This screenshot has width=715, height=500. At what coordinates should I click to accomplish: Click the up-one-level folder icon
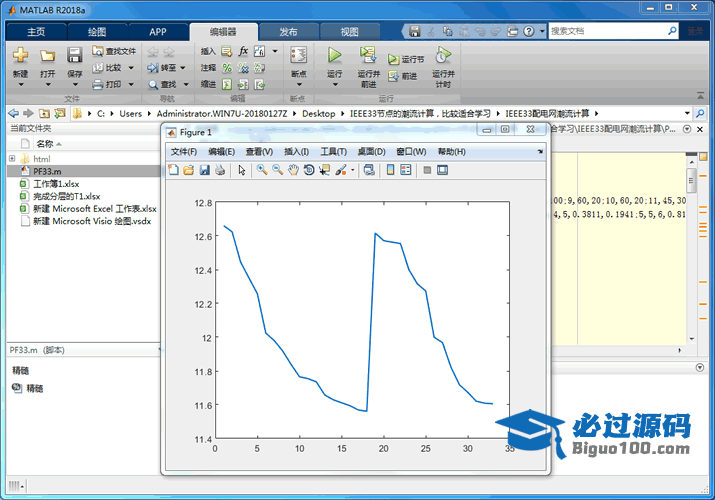pos(44,113)
